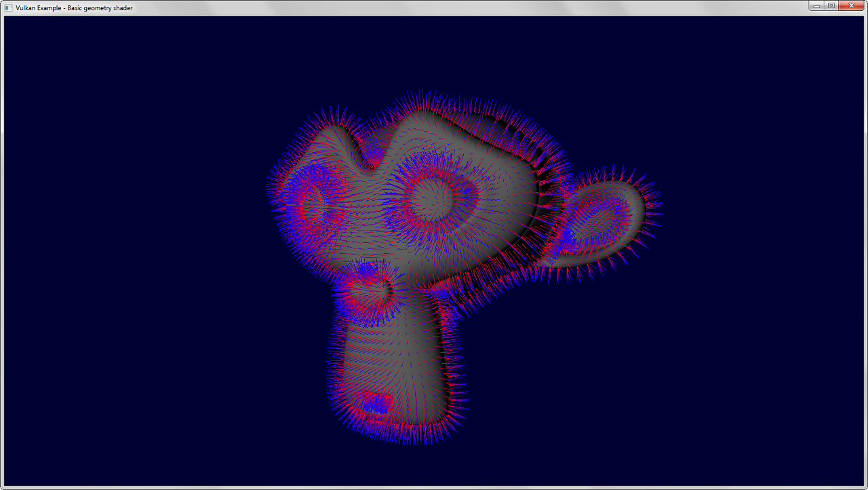
Task: Close the Basic geometry shader window
Action: [850, 6]
